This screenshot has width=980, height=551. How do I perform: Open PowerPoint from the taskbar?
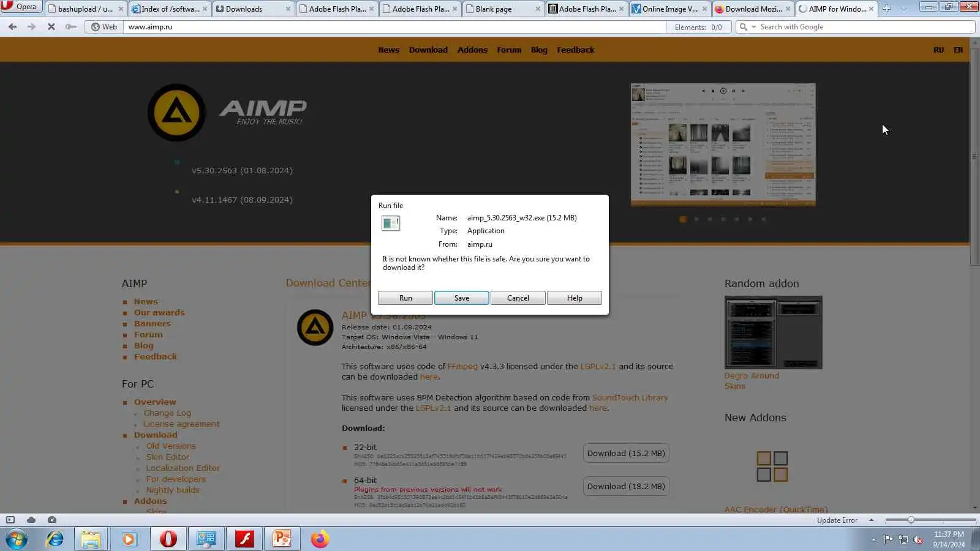pos(282,539)
